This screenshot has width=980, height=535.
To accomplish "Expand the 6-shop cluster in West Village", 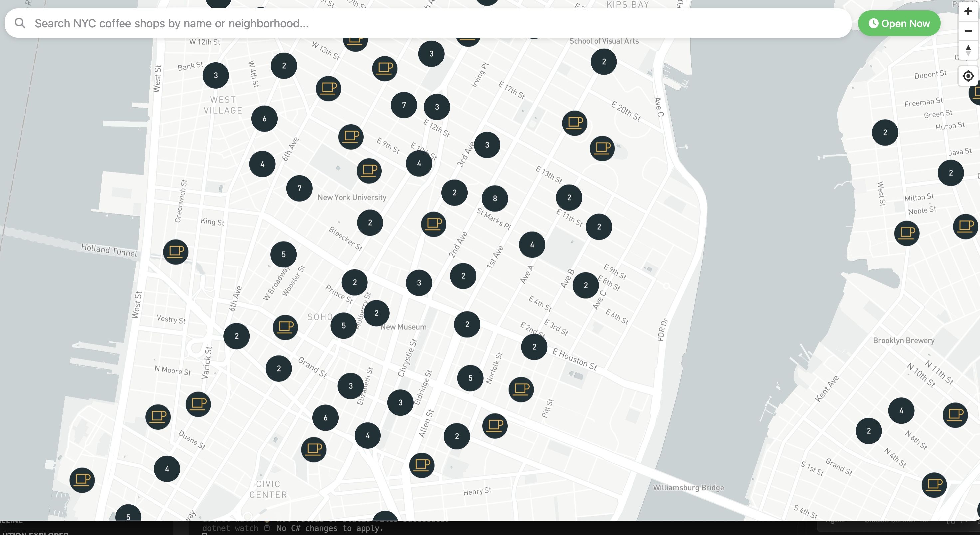I will pyautogui.click(x=264, y=118).
